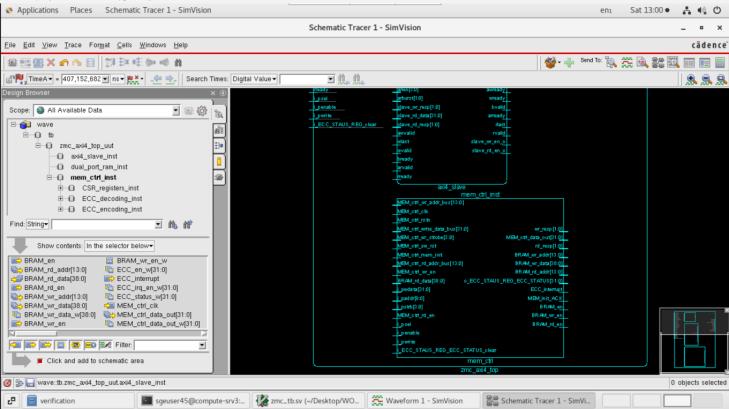
Task: Click the Design Browser settings gear icon
Action: coord(202,111)
